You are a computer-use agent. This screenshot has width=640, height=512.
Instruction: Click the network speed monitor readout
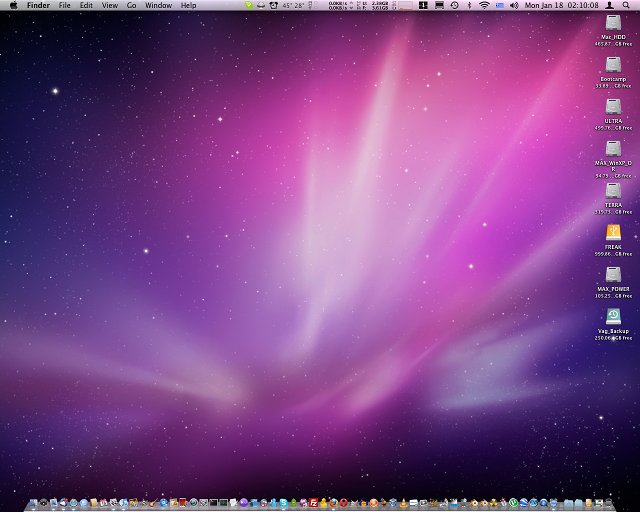[x=340, y=5]
